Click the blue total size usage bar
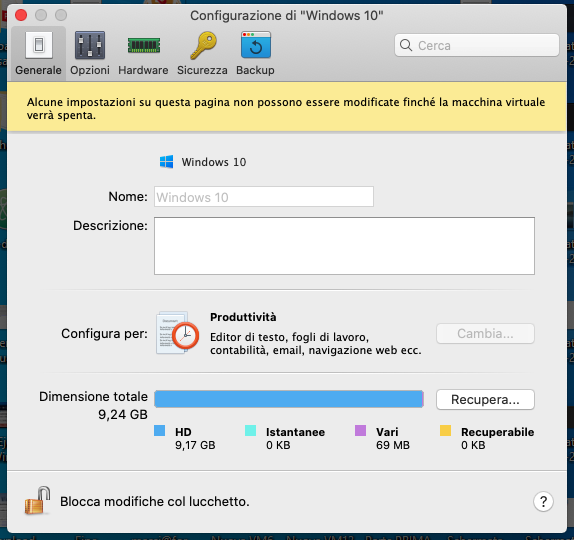The image size is (574, 540). click(x=289, y=399)
